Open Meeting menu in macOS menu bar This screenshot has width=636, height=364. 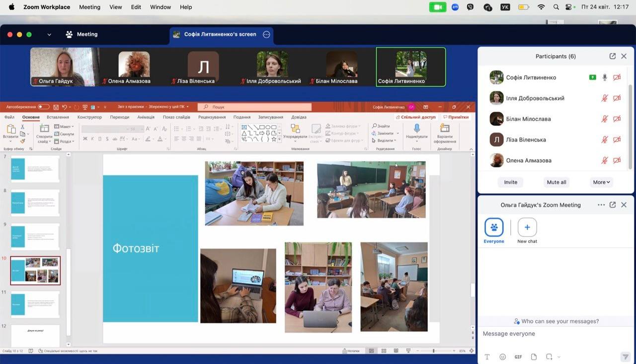[x=89, y=7]
